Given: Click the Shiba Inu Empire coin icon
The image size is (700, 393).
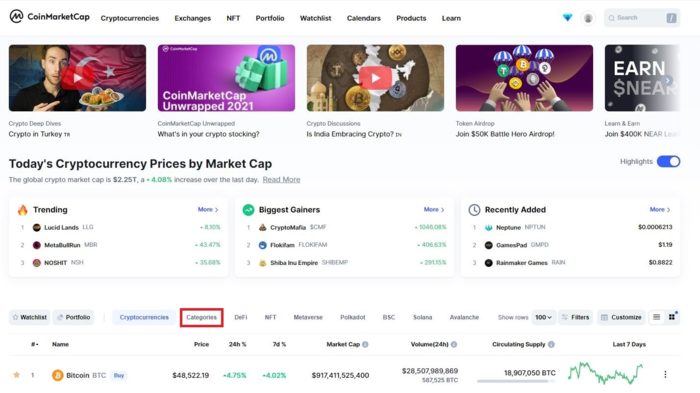Looking at the screenshot, I should 262,263.
